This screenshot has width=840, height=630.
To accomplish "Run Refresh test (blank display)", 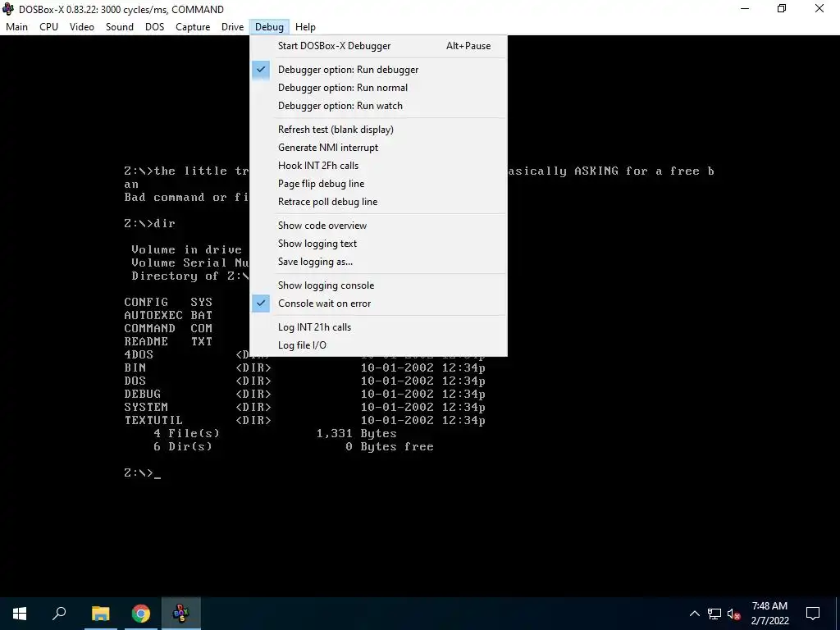I will pos(378,130).
